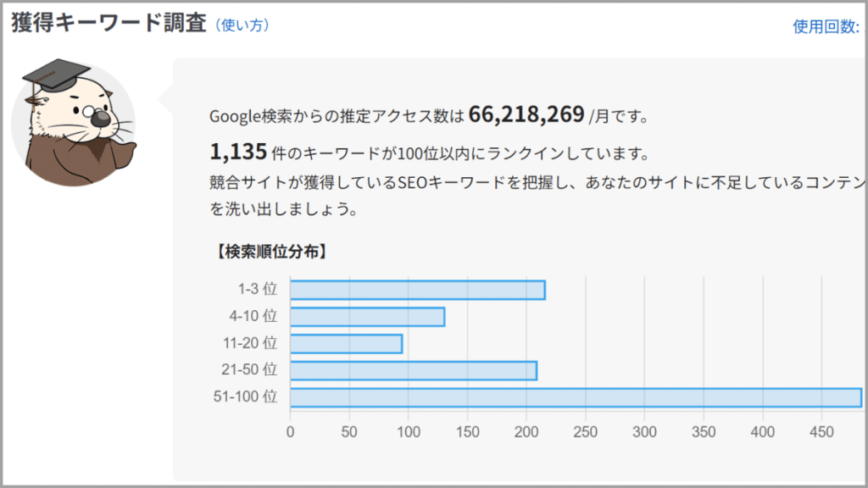Select the 21-50 位 bar in chart
The image size is (868, 488).
point(413,370)
